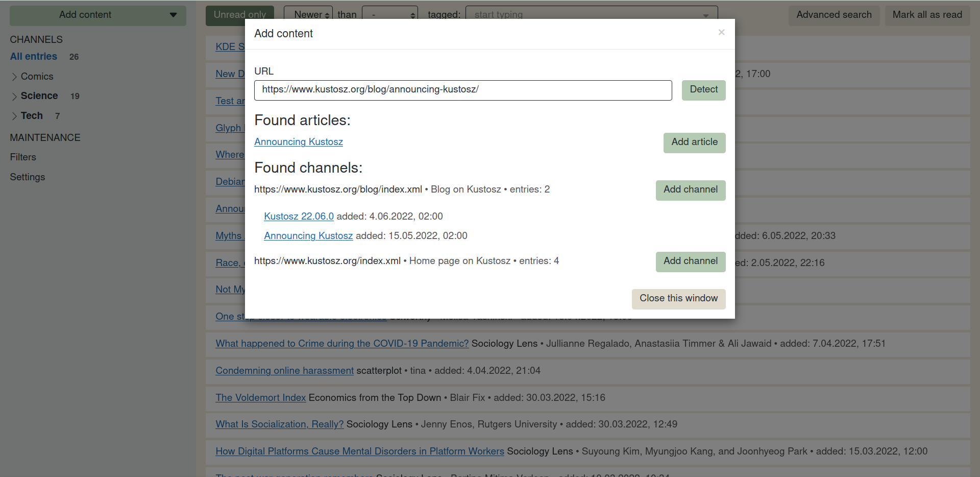Open the Add content dropdown arrow
This screenshot has height=477, width=980.
174,15
